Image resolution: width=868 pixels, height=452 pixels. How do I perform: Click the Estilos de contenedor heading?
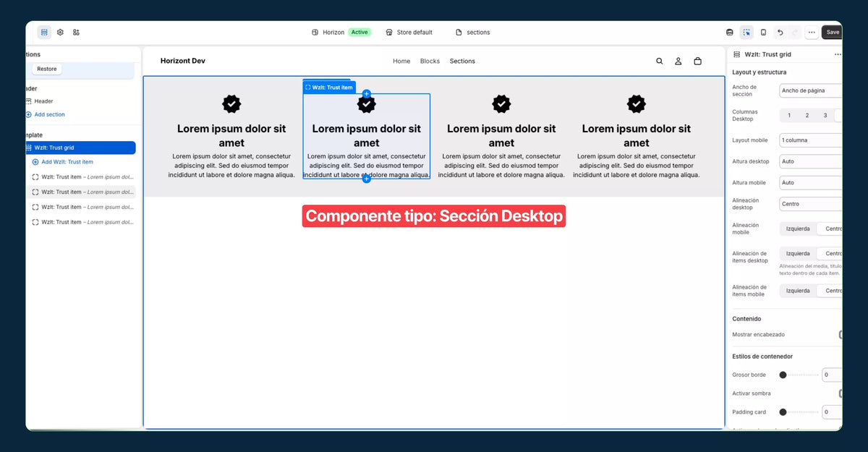tap(762, 357)
